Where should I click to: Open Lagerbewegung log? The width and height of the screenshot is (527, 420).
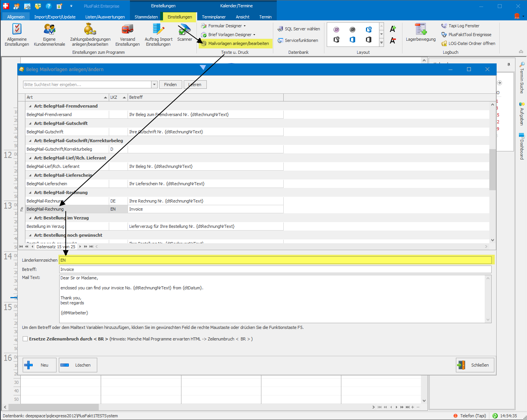tap(421, 33)
